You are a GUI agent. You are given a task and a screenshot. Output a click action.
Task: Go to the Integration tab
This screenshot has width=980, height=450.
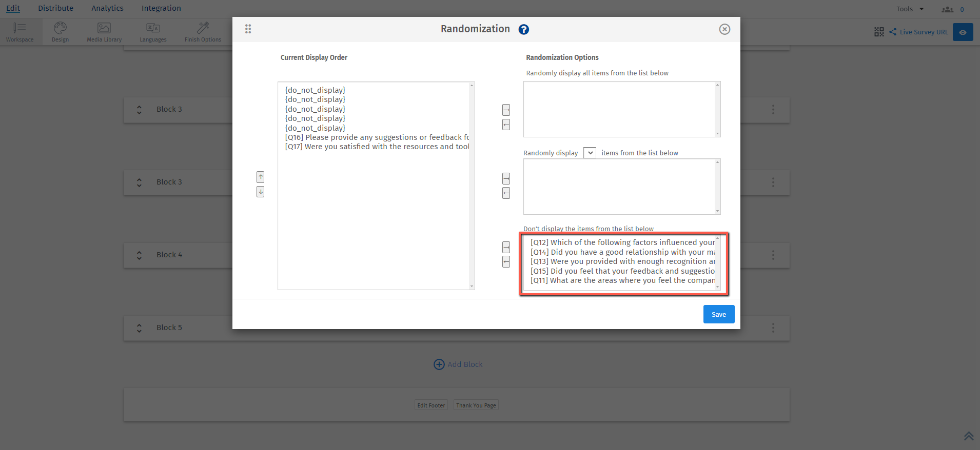pos(161,8)
